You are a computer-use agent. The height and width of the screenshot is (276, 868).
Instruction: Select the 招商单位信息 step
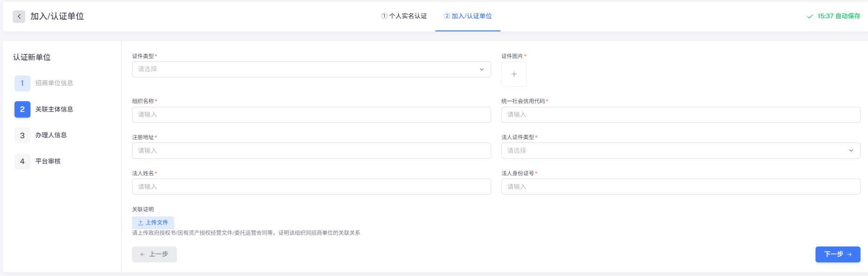tap(54, 83)
